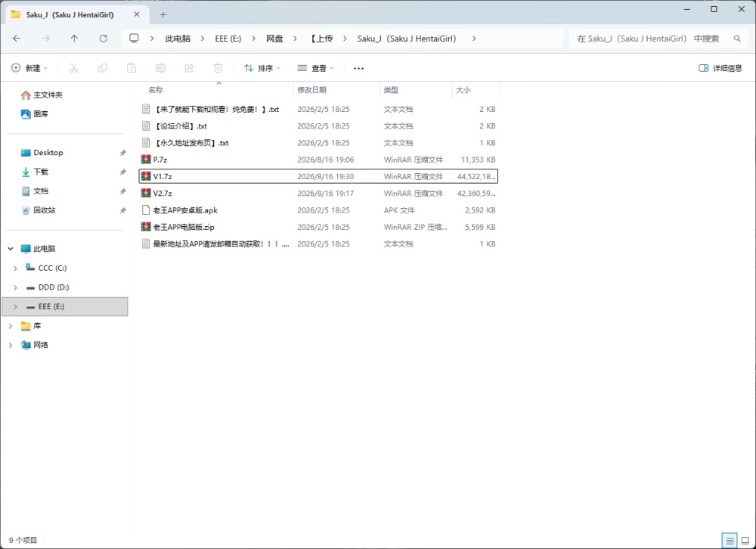Open 下载 downloads in sidebar

pyautogui.click(x=35, y=172)
